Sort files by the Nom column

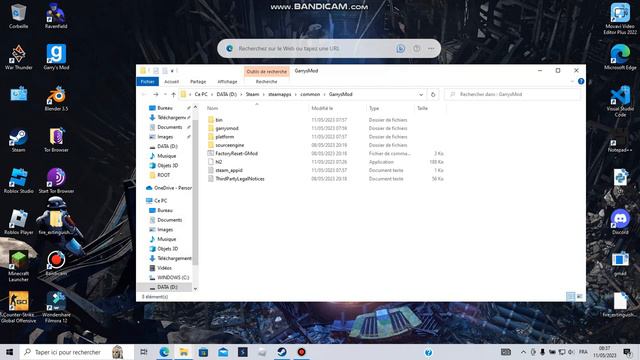coord(212,108)
